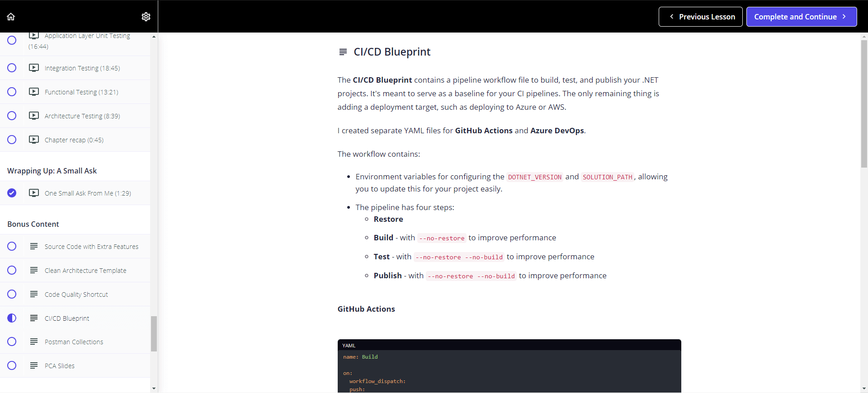
Task: Click sidebar scroll down arrow
Action: tap(154, 388)
